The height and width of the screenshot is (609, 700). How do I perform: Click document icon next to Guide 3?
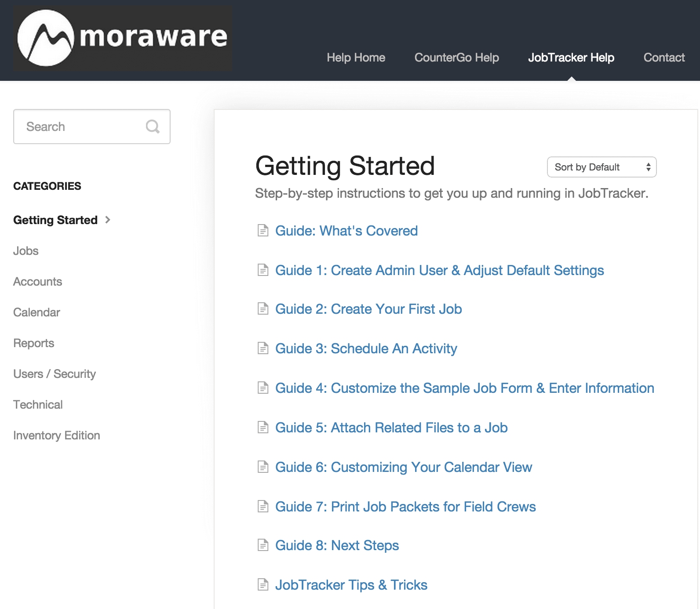click(263, 348)
